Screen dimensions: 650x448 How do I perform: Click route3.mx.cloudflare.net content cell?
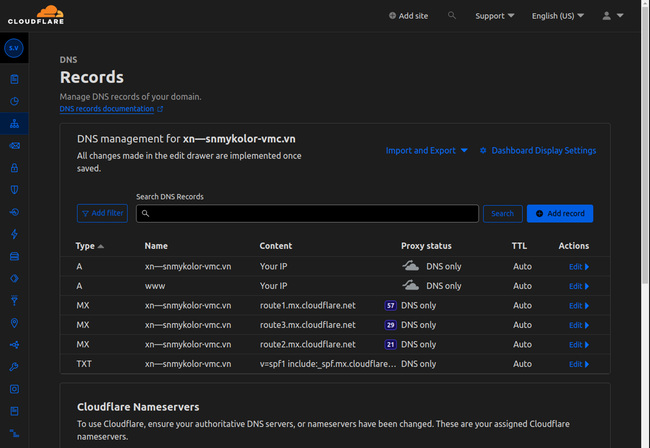point(308,325)
